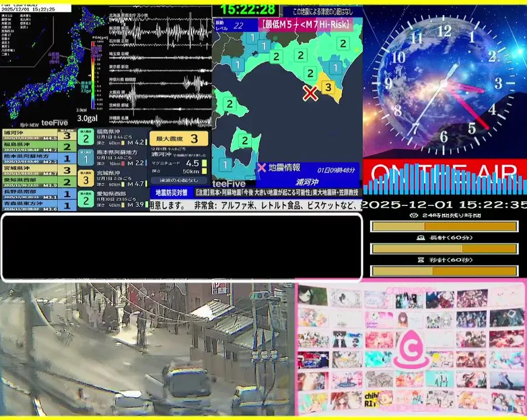Select the 福島県沖 M4.2 history row
The height and width of the screenshot is (420, 527).
39,146
